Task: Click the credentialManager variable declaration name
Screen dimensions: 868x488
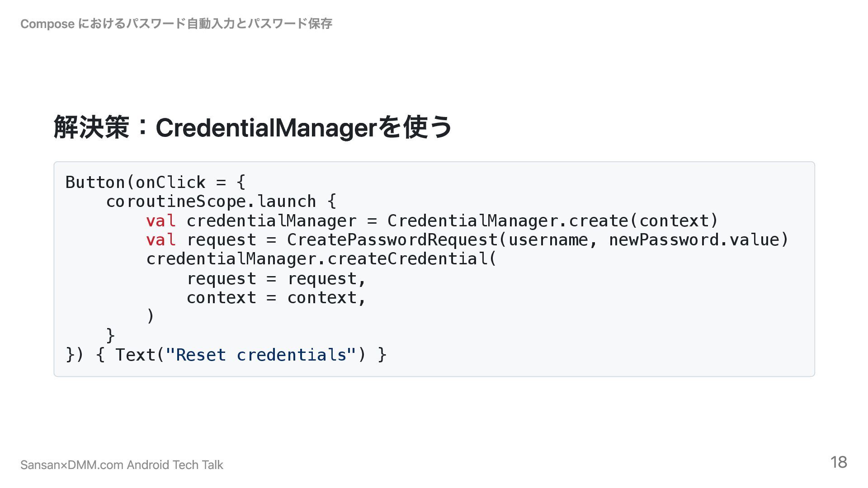Action: click(x=271, y=221)
